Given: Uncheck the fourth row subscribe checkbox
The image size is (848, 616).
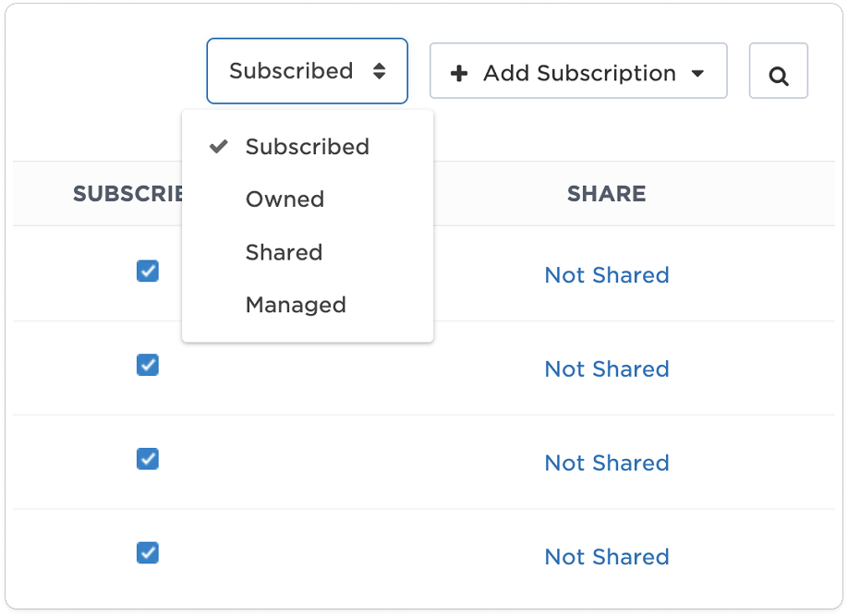Looking at the screenshot, I should coord(148,553).
